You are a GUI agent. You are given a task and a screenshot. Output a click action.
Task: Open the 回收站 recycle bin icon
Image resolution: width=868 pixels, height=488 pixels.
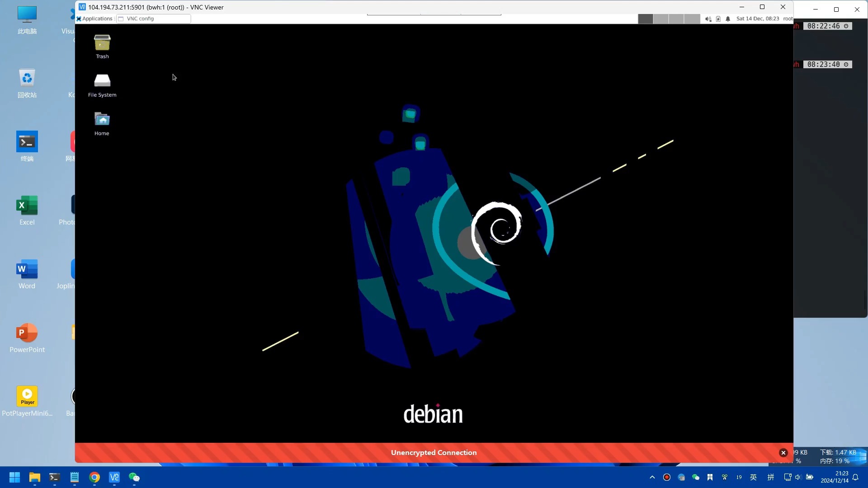(27, 84)
